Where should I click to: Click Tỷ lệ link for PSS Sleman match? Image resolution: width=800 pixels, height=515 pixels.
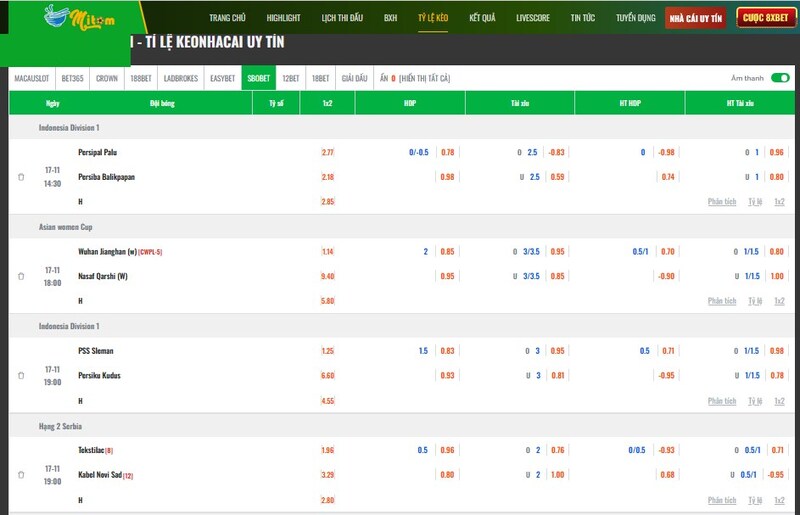tap(755, 400)
